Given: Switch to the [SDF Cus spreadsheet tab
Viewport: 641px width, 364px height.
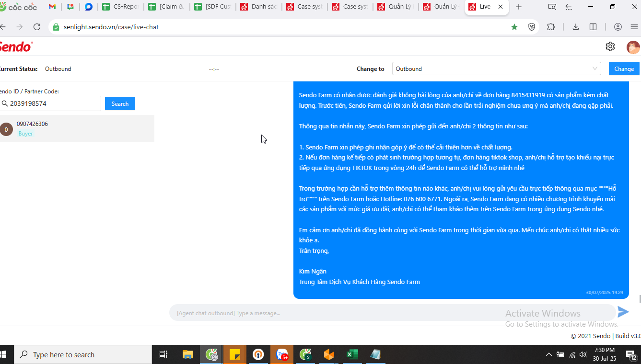Looking at the screenshot, I should coord(212,7).
